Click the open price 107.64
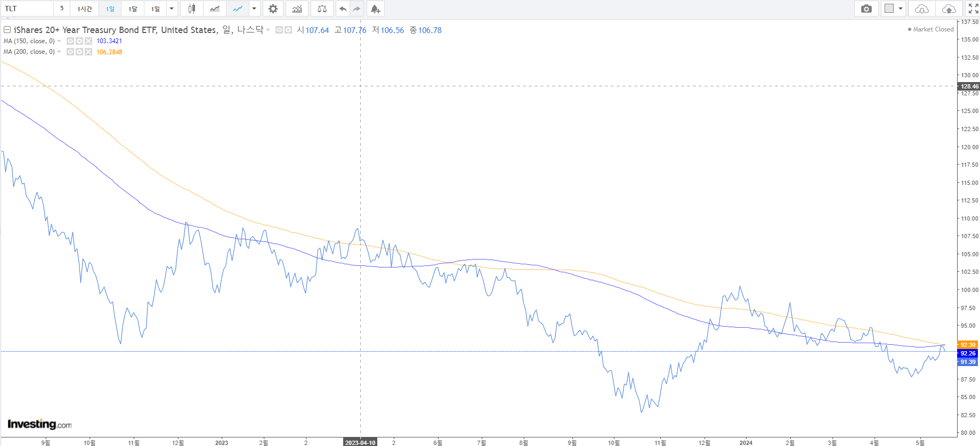The image size is (980, 446). pos(317,30)
